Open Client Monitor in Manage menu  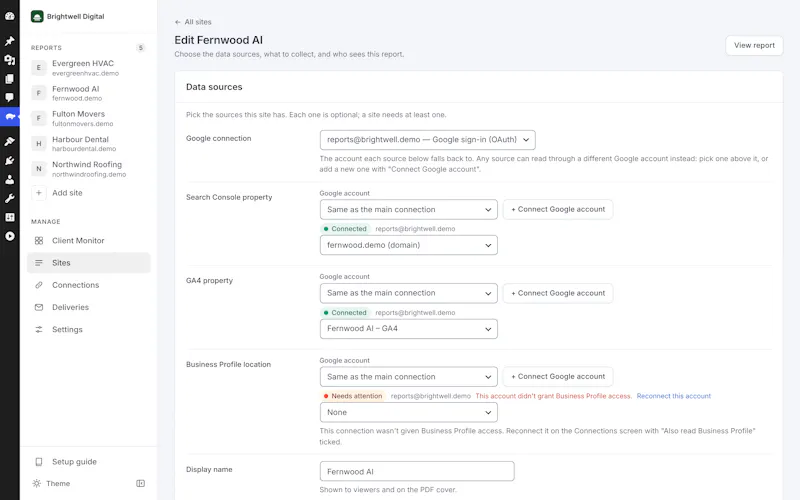coord(89,240)
